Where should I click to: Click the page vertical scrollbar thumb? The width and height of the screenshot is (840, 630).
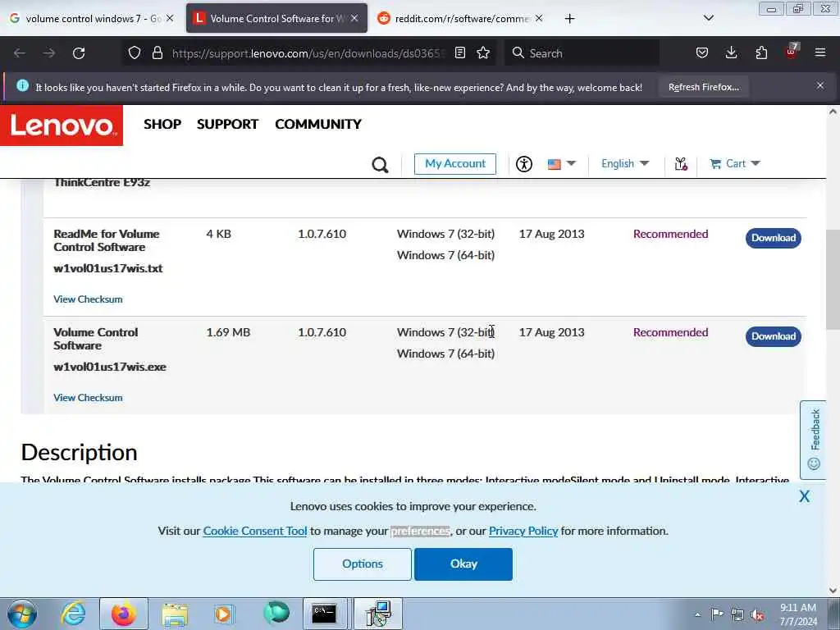coord(833,280)
